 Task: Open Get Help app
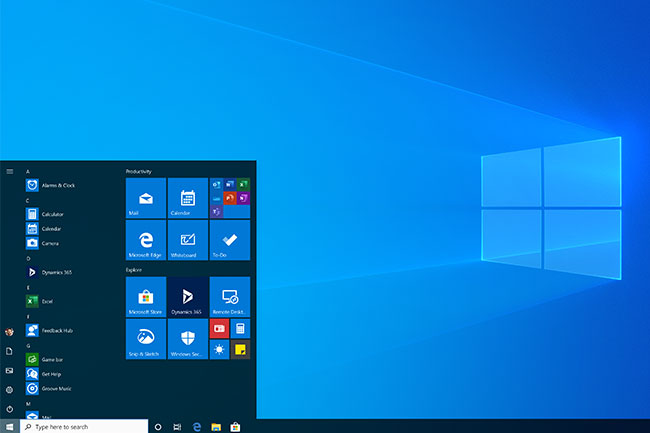(x=44, y=374)
